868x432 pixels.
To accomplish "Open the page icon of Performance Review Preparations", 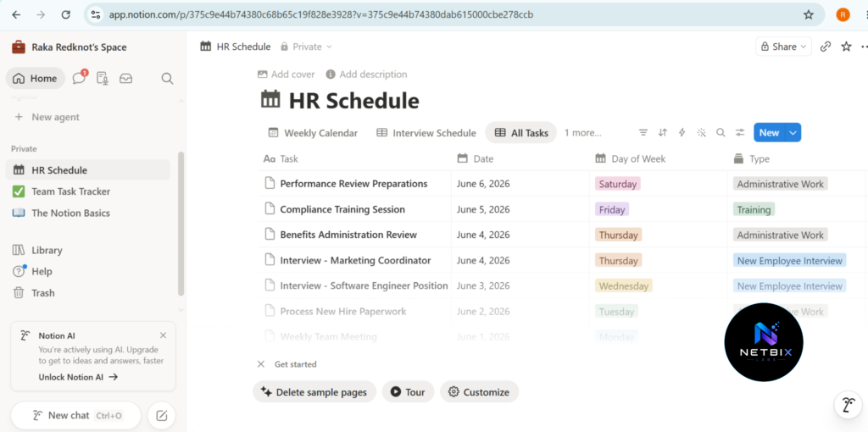I will 270,184.
